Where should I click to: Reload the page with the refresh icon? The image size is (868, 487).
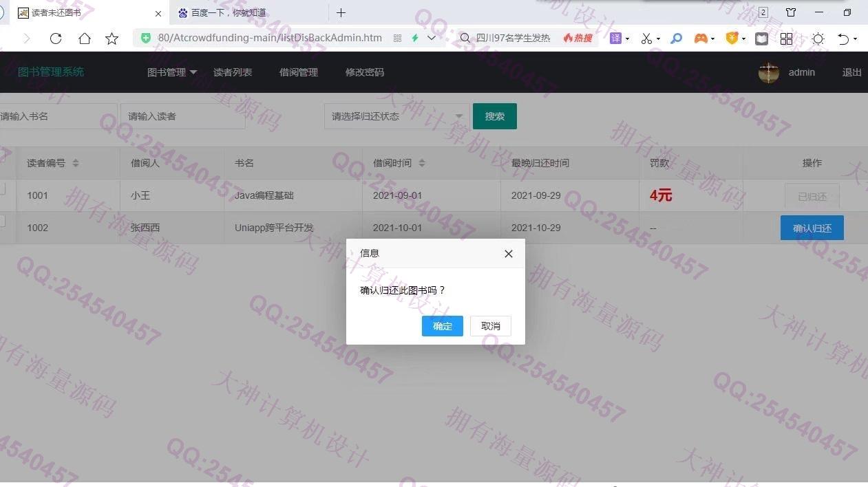click(x=56, y=39)
